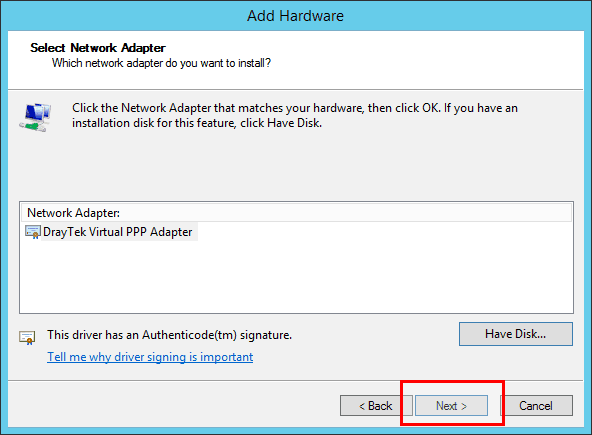Cancel the Add Hardware wizard
Screen dimensions: 592x435
536,406
